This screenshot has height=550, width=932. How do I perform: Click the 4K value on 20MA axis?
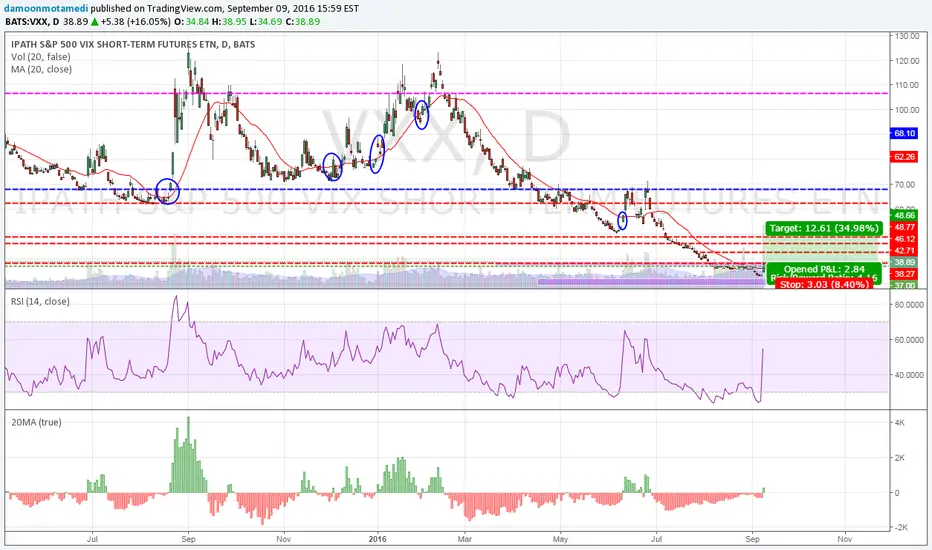(900, 423)
